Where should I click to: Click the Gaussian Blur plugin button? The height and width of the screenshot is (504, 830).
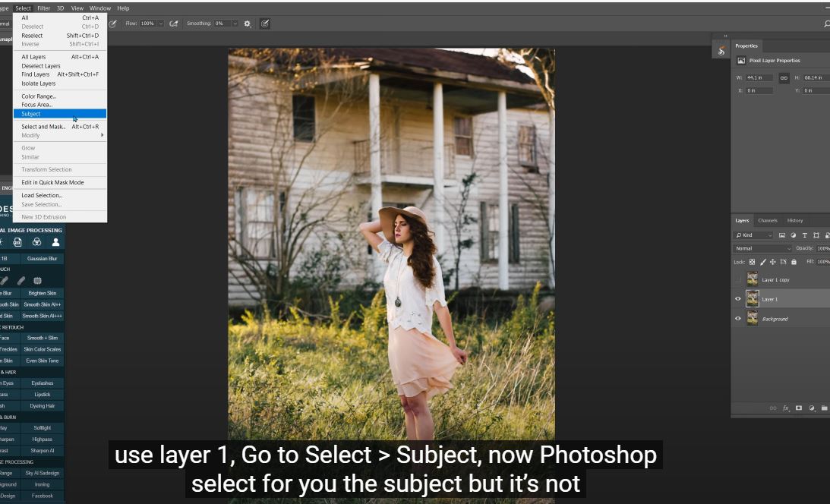click(42, 258)
